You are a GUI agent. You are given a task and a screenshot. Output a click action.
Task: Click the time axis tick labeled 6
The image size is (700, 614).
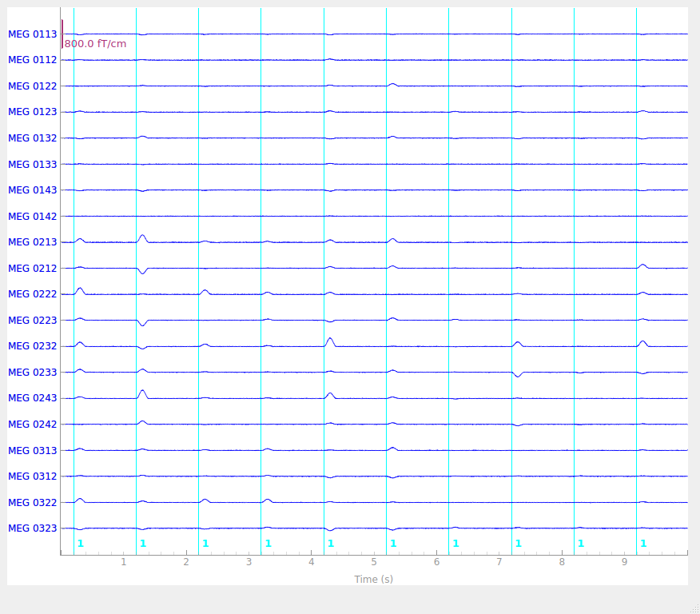click(436, 562)
